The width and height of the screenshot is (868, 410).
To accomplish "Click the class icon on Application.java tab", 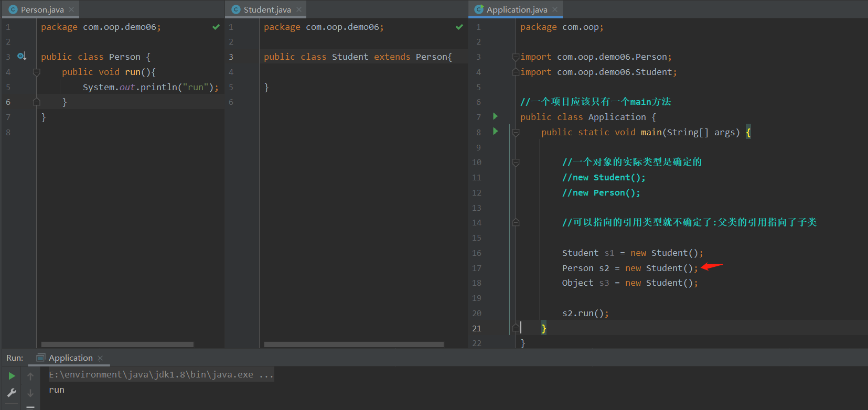I will click(479, 9).
